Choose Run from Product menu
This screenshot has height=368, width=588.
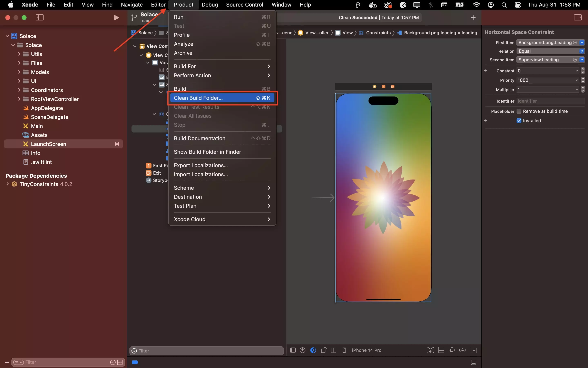(x=222, y=17)
